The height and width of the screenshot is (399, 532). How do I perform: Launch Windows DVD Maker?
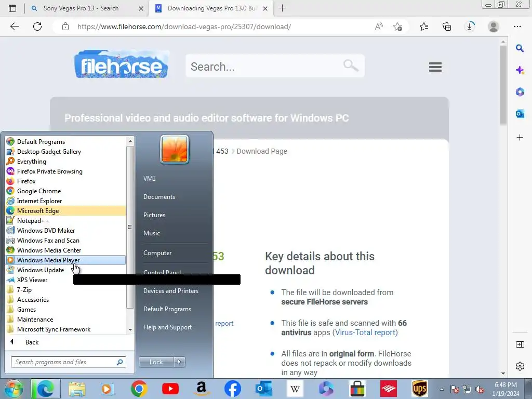click(x=65, y=230)
